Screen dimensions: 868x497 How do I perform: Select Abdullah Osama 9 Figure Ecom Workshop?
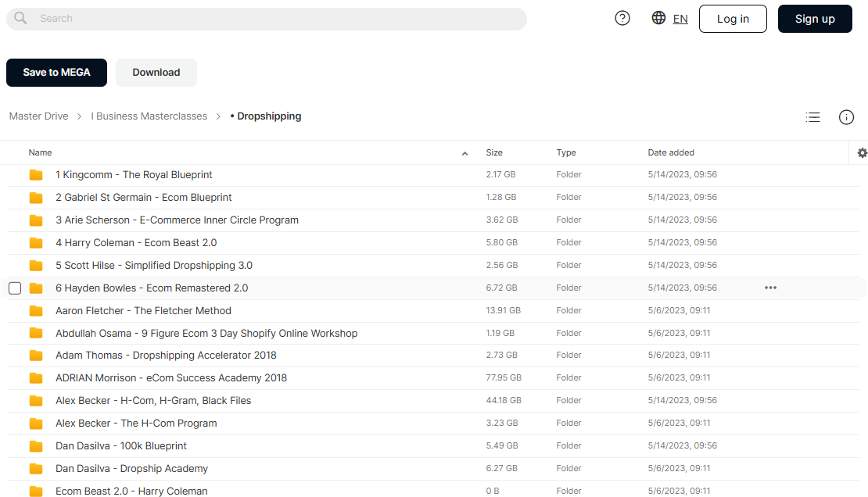click(206, 334)
